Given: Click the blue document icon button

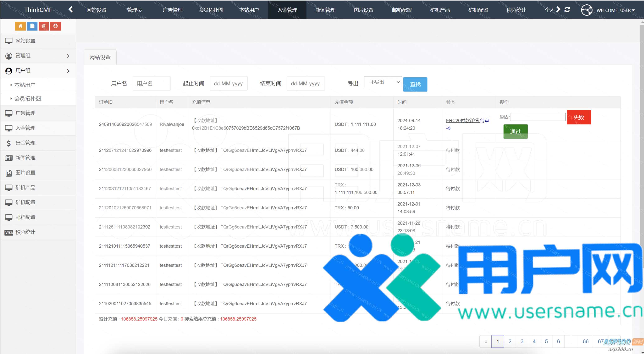Looking at the screenshot, I should pos(32,26).
